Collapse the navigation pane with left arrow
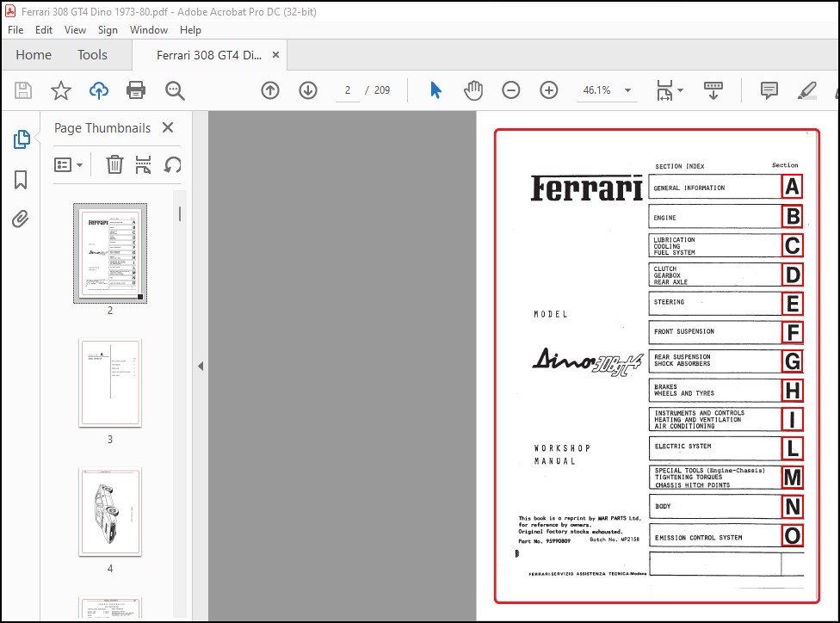 tap(201, 367)
